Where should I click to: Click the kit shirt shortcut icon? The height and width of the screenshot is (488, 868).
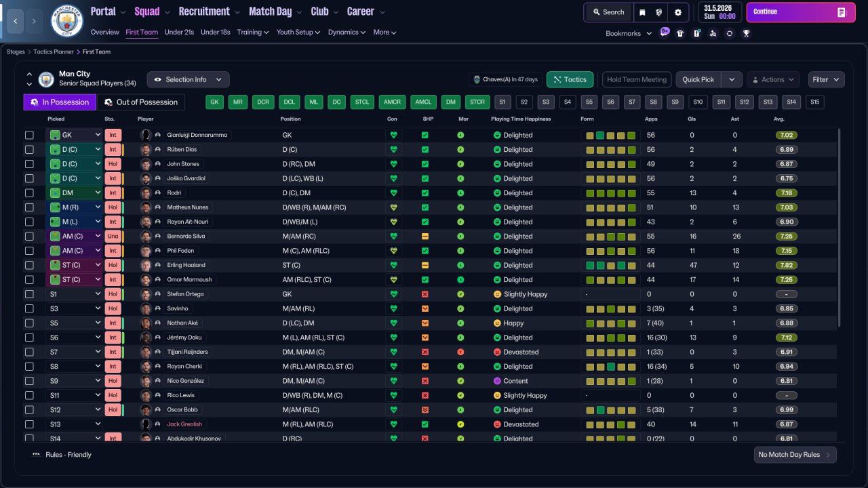coord(680,33)
